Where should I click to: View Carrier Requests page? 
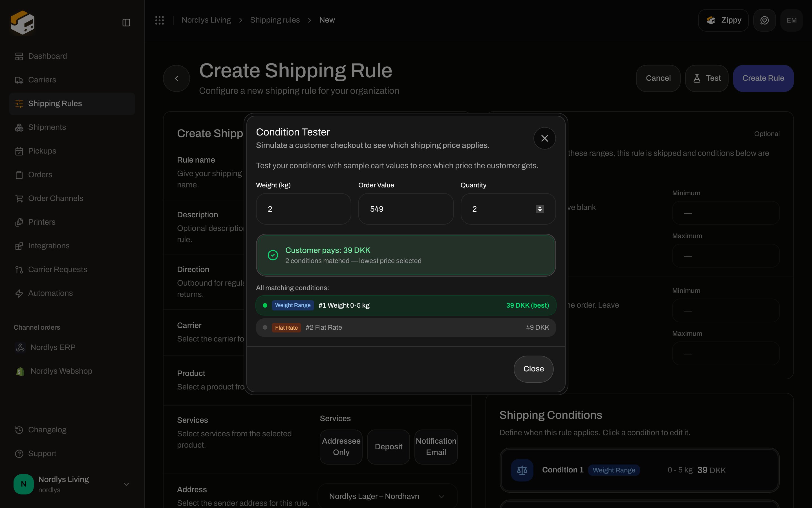(x=72, y=270)
